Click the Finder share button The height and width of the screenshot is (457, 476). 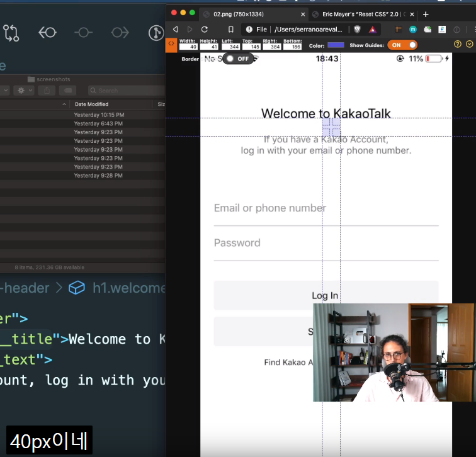(x=47, y=91)
